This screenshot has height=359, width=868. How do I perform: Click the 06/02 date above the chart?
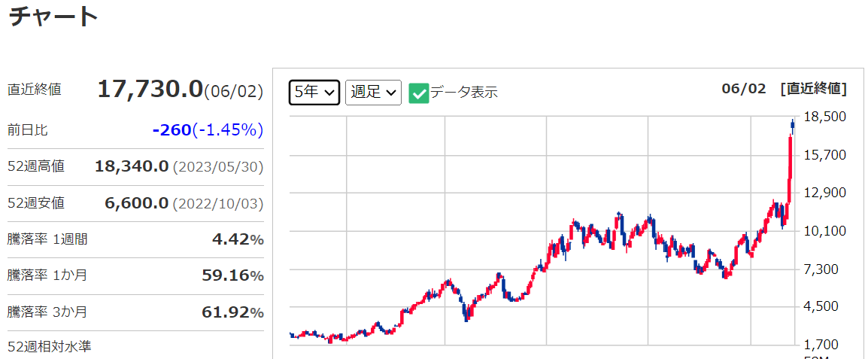pos(743,89)
